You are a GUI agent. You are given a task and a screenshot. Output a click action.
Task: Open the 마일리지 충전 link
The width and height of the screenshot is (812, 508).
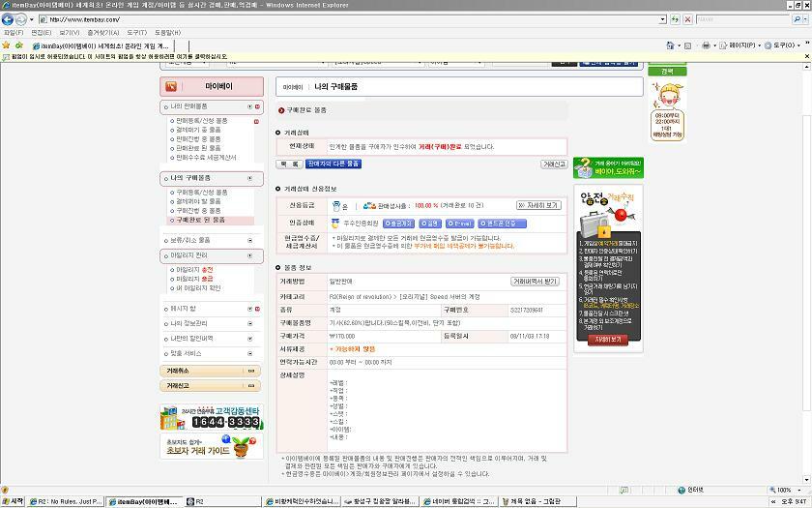194,270
